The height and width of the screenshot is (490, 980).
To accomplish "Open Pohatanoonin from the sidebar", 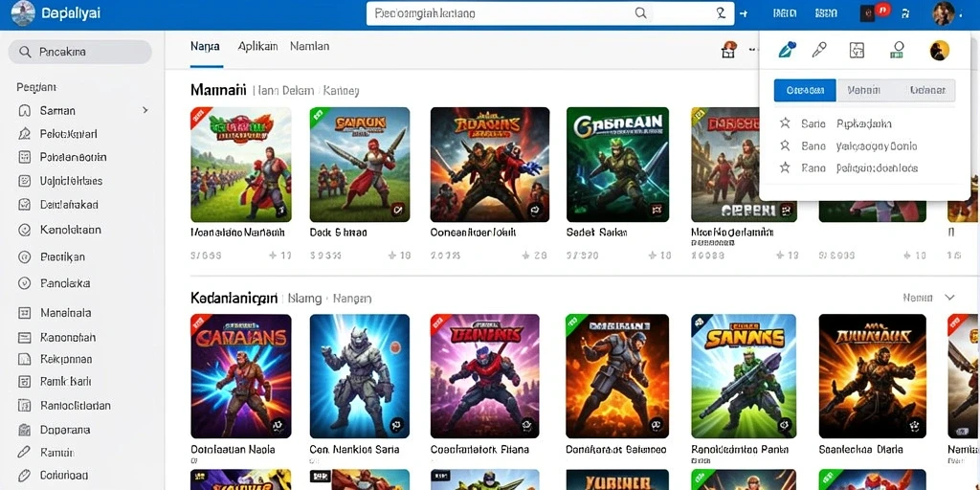I will (73, 157).
